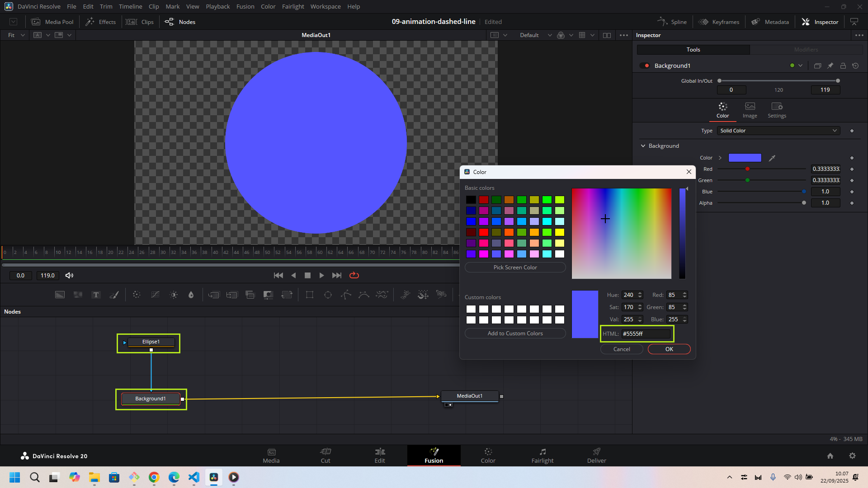Open the Type Solid Color dropdown
The image size is (868, 488).
pos(778,131)
